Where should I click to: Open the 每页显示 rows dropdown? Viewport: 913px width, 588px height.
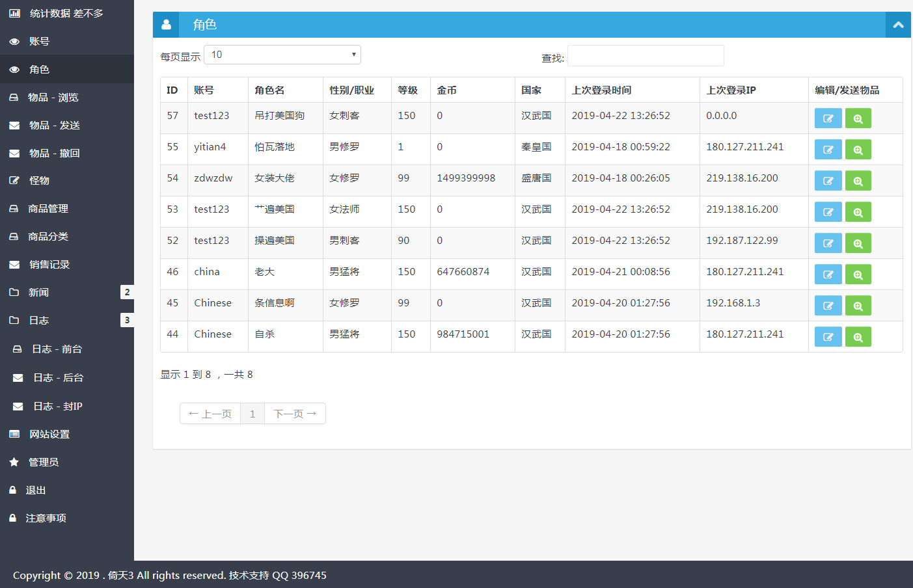coord(282,55)
